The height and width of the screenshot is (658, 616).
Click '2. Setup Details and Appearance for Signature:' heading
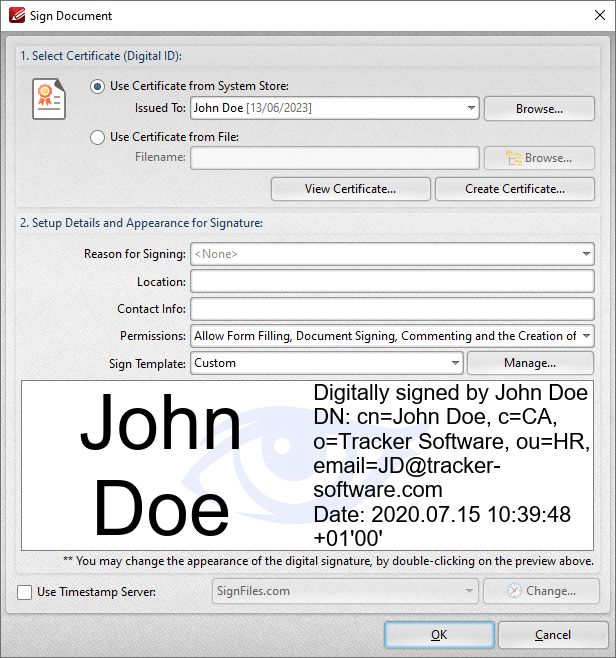[141, 223]
